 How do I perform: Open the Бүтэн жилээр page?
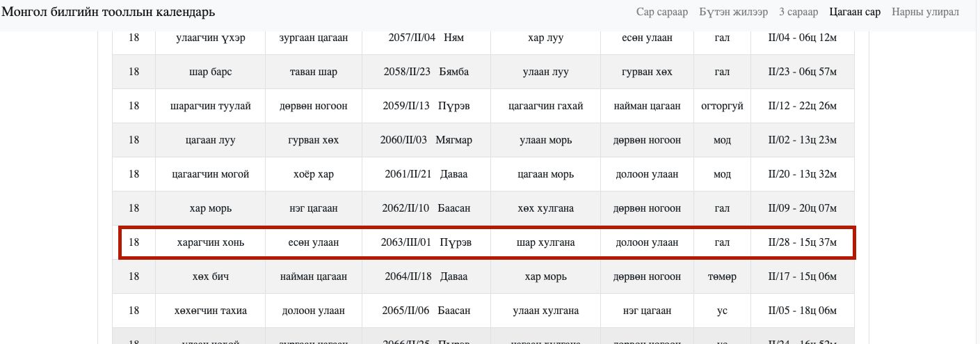pos(733,12)
